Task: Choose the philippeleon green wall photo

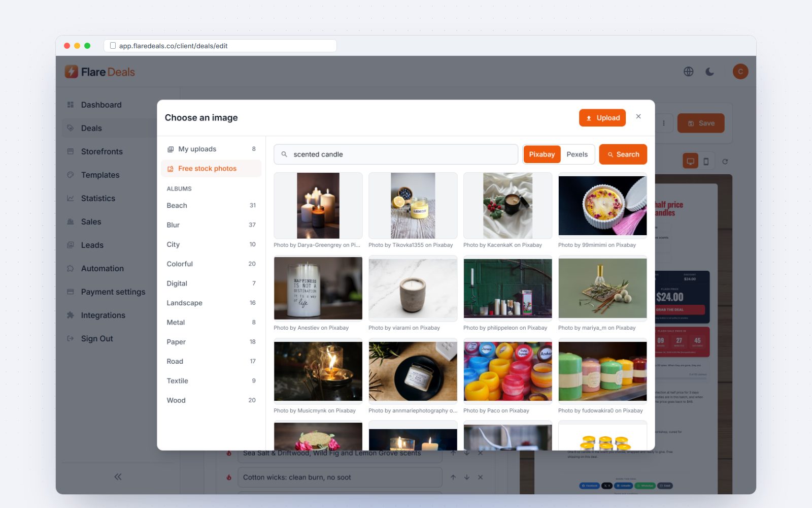Action: tap(507, 288)
